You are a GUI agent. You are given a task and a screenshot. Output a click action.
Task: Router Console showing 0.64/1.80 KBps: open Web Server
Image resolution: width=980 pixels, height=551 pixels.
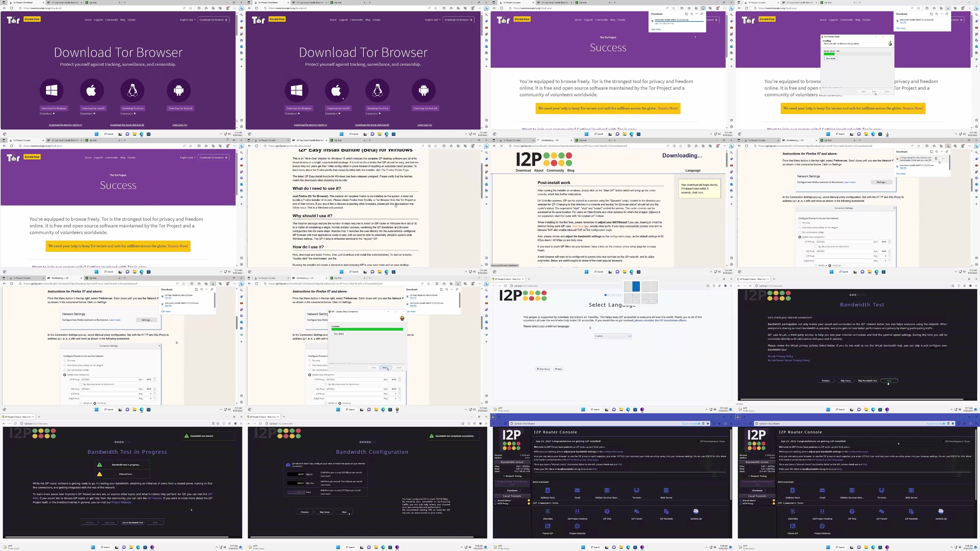click(666, 493)
